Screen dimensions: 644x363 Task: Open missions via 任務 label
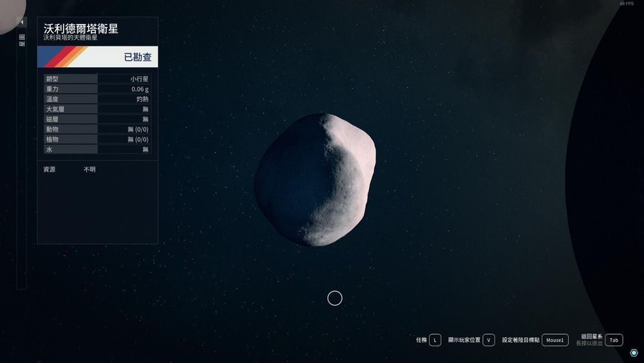tap(421, 340)
